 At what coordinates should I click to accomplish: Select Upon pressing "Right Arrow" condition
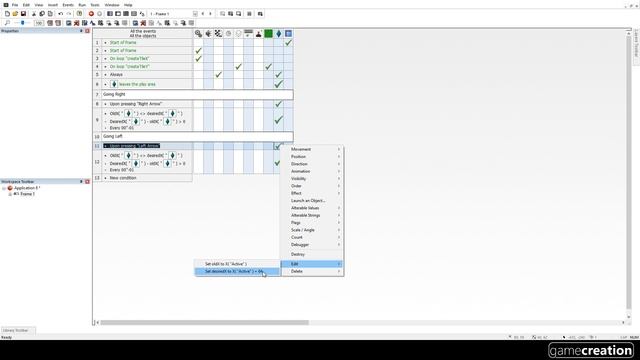click(x=136, y=104)
